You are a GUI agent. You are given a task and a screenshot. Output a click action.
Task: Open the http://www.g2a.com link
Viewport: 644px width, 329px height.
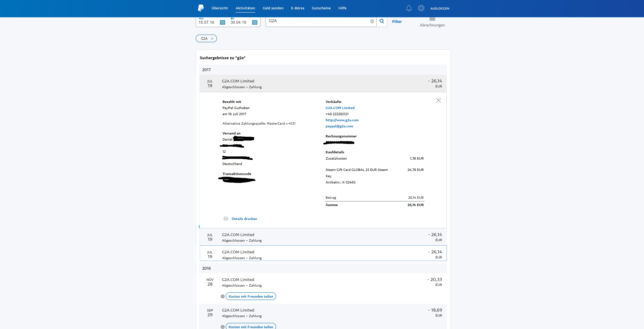342,120
